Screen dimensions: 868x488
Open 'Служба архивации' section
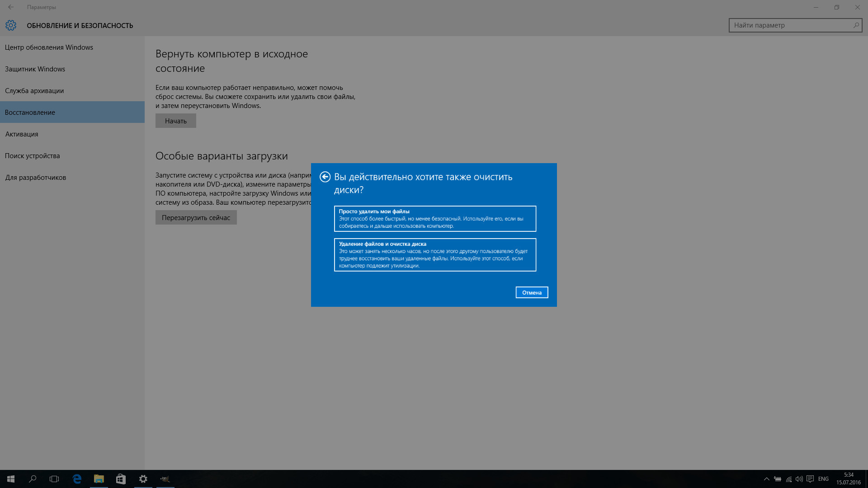72,90
